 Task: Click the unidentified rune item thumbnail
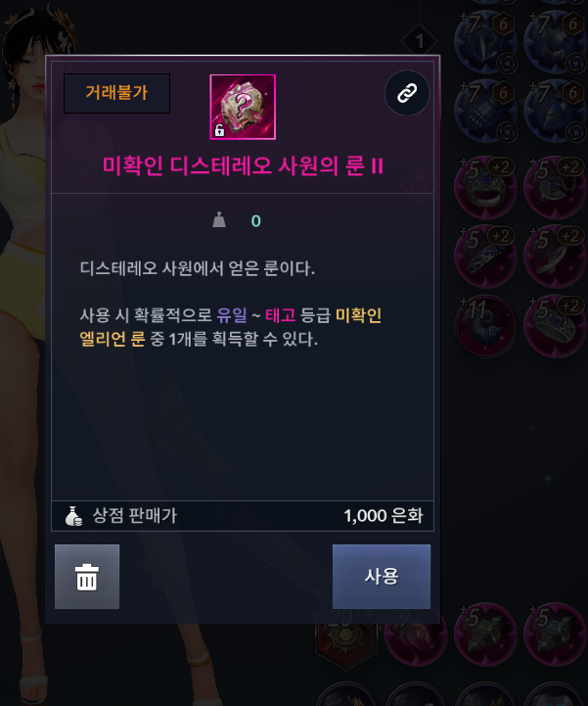(x=243, y=107)
